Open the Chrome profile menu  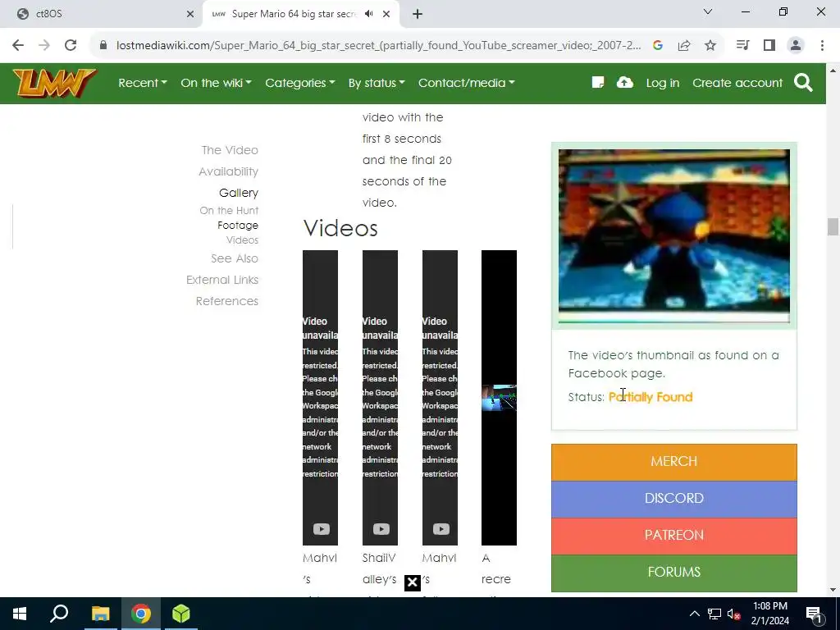pos(796,46)
